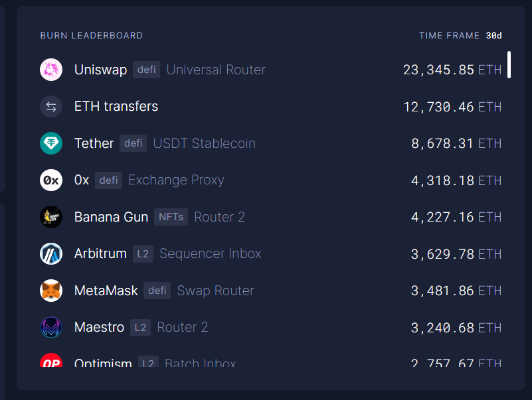Select the Maestro Router 2 row name

pyautogui.click(x=182, y=327)
